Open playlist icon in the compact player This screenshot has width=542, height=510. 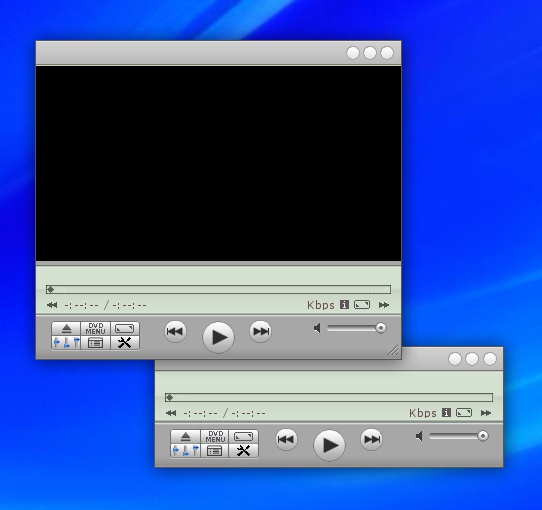215,451
